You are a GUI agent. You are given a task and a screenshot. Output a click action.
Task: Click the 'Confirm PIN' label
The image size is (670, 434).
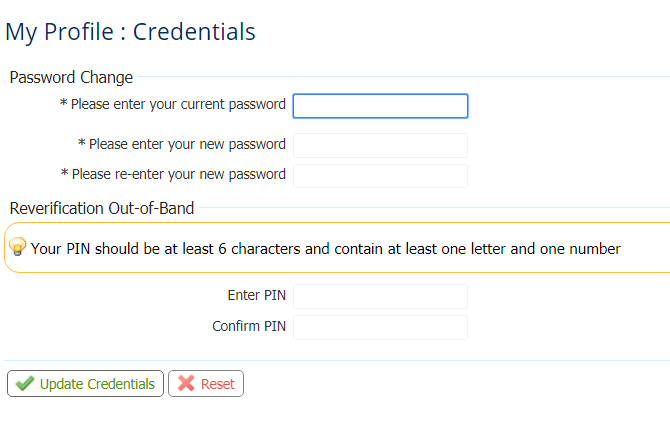[249, 326]
